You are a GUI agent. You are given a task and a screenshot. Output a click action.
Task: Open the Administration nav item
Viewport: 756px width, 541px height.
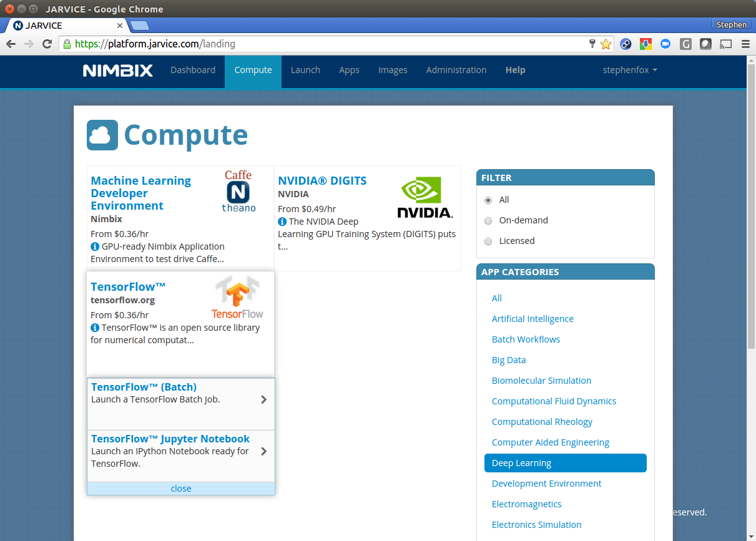(456, 71)
